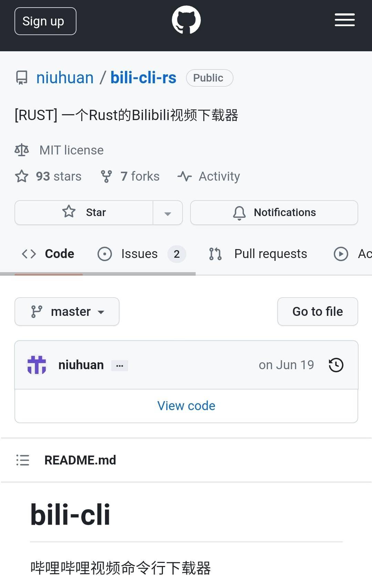Click the commit history clock icon
Image resolution: width=372 pixels, height=588 pixels.
point(336,365)
